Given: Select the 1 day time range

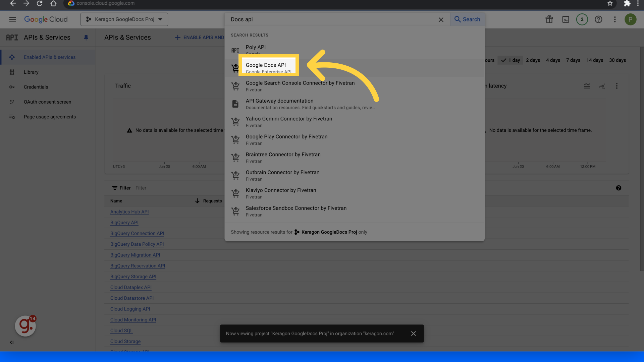Looking at the screenshot, I should (510, 60).
